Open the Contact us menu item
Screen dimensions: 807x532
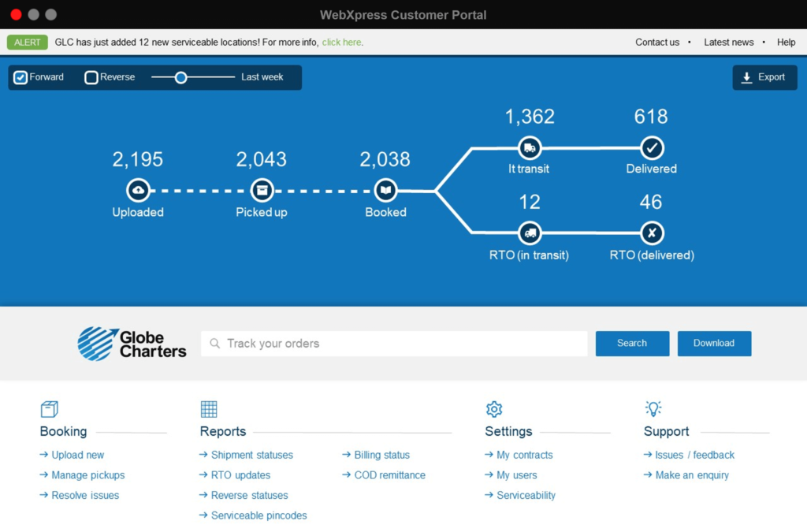click(x=657, y=43)
